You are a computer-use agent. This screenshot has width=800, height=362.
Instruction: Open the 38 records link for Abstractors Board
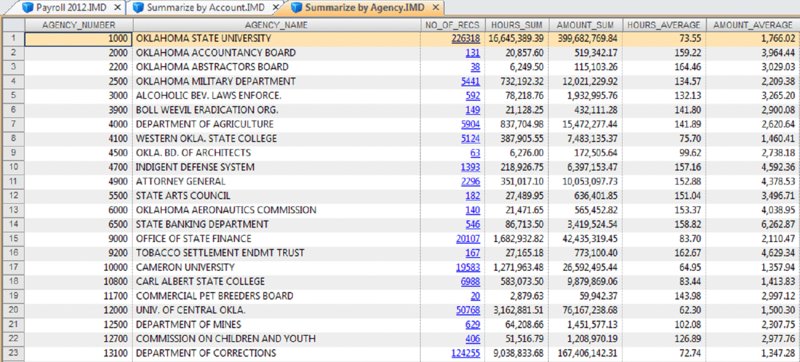pyautogui.click(x=475, y=67)
